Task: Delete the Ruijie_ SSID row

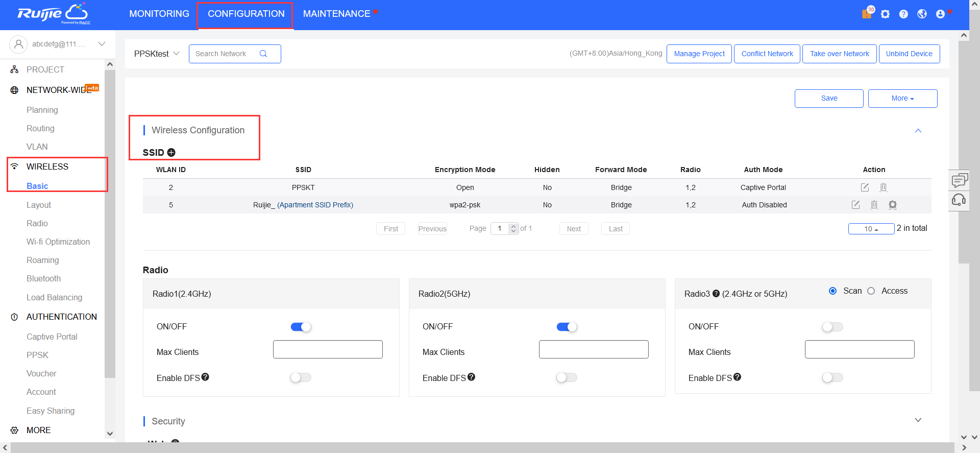Action: coord(874,205)
